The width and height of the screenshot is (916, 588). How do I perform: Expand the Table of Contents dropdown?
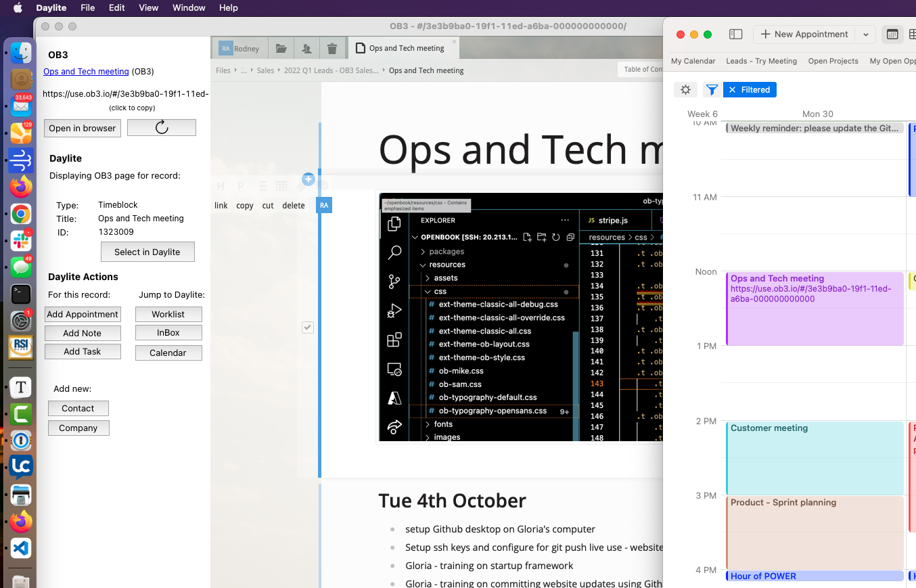point(641,70)
